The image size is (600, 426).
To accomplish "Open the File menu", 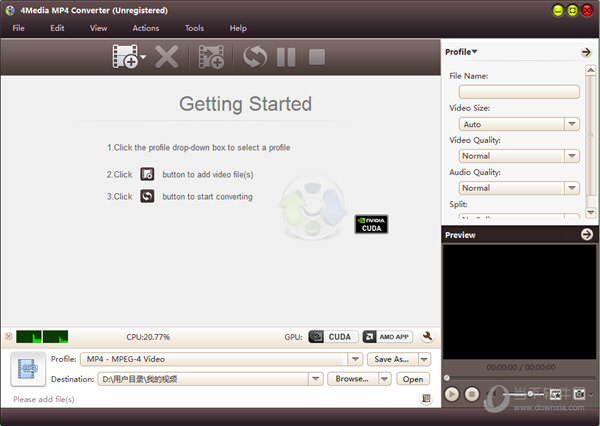I will 18,28.
